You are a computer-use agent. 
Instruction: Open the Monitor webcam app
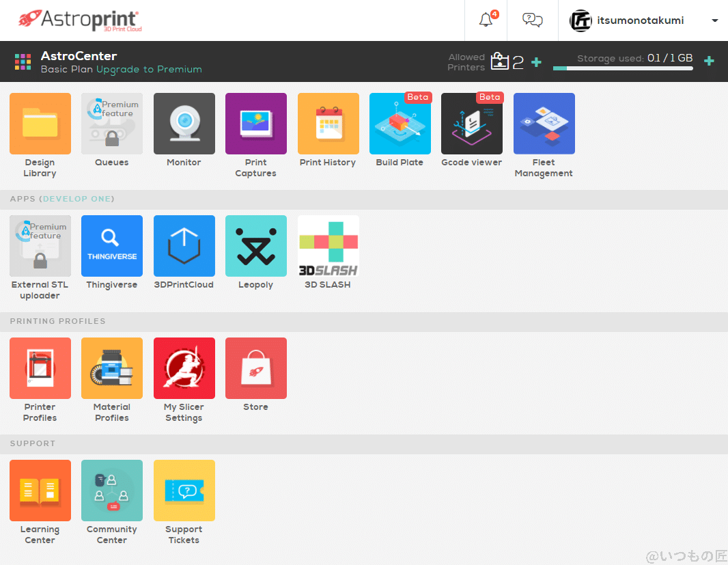184,124
